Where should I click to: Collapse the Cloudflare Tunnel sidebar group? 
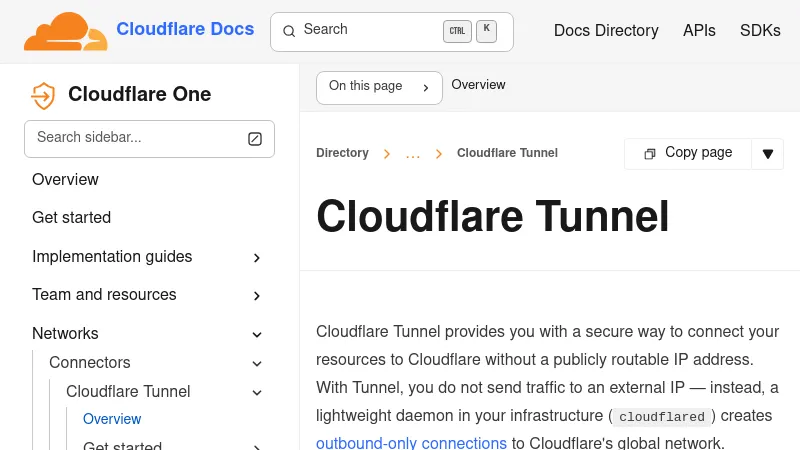pos(257,392)
